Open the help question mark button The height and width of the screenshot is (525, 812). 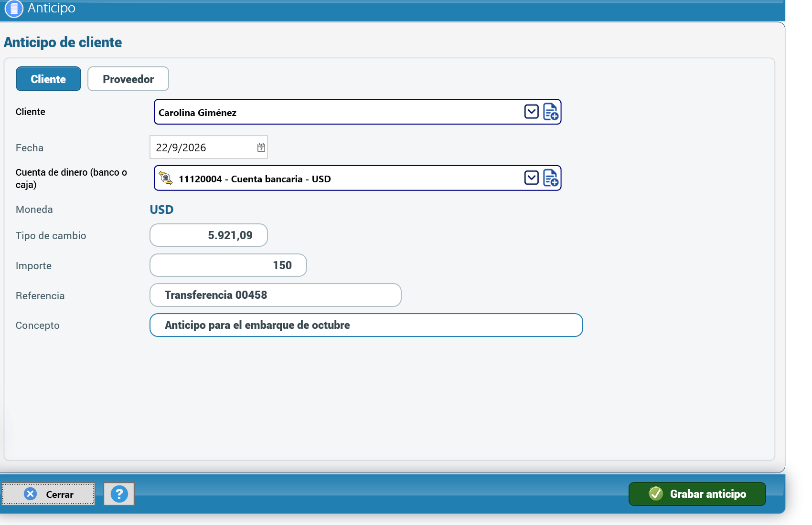[119, 494]
